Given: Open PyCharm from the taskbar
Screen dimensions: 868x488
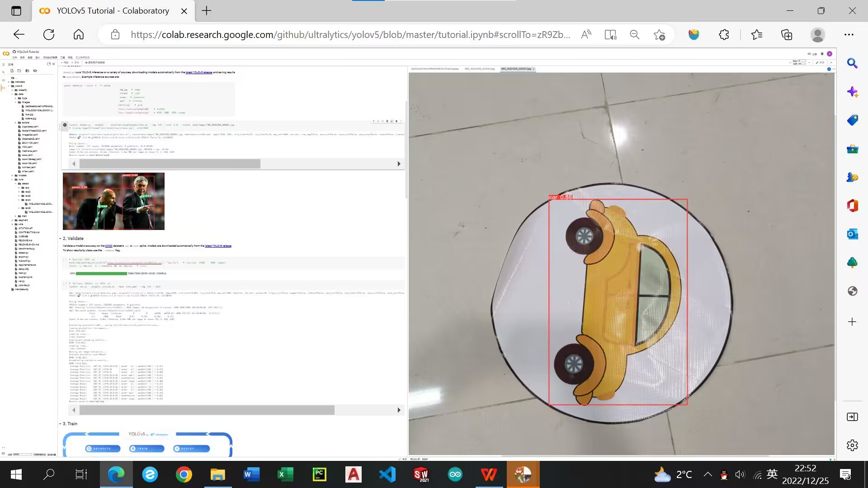Looking at the screenshot, I should pyautogui.click(x=319, y=474).
